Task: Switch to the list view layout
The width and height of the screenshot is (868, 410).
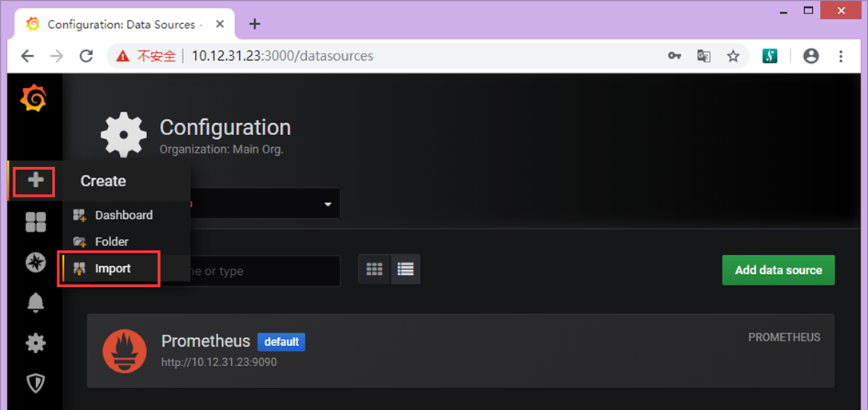Action: pyautogui.click(x=406, y=269)
